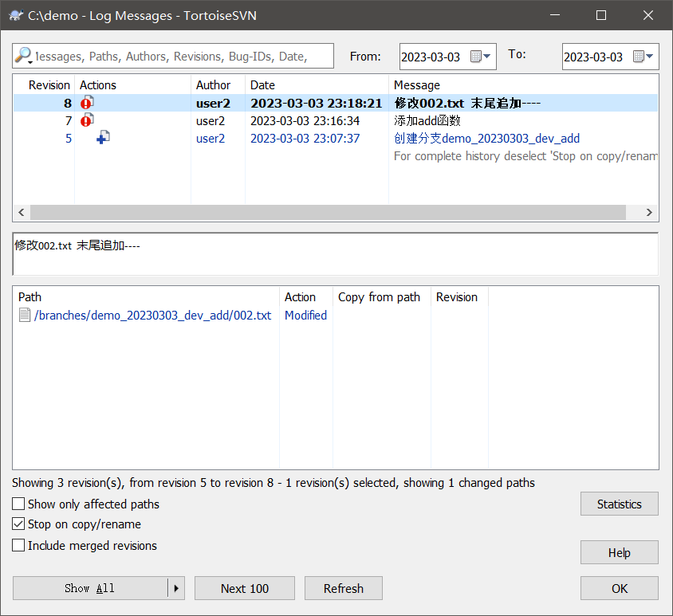This screenshot has width=673, height=616.
Task: Open the Show All split-button arrow
Action: (x=176, y=588)
